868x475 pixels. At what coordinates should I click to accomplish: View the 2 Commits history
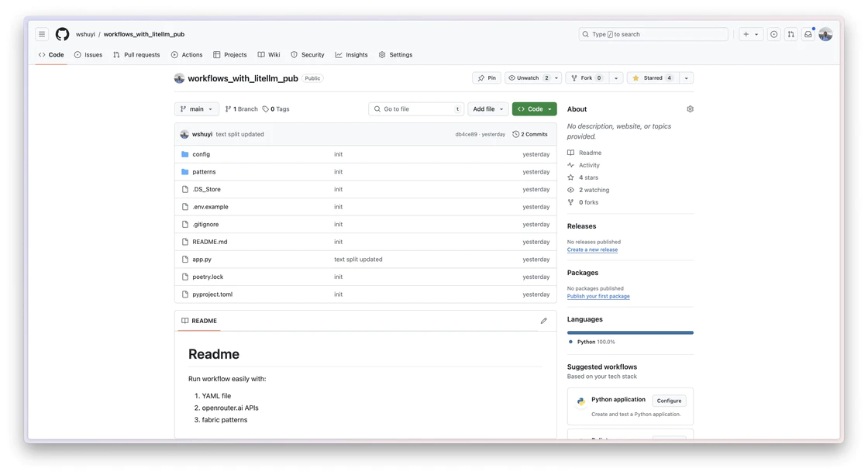pyautogui.click(x=530, y=135)
